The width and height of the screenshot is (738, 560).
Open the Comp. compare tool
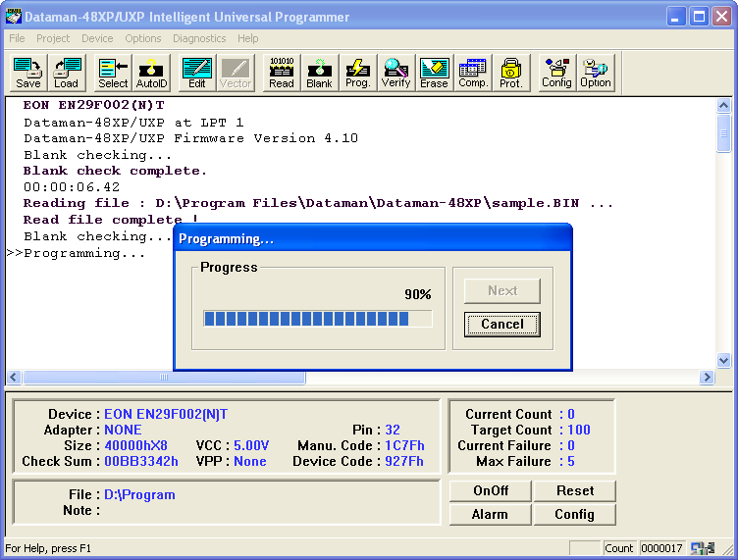(473, 74)
